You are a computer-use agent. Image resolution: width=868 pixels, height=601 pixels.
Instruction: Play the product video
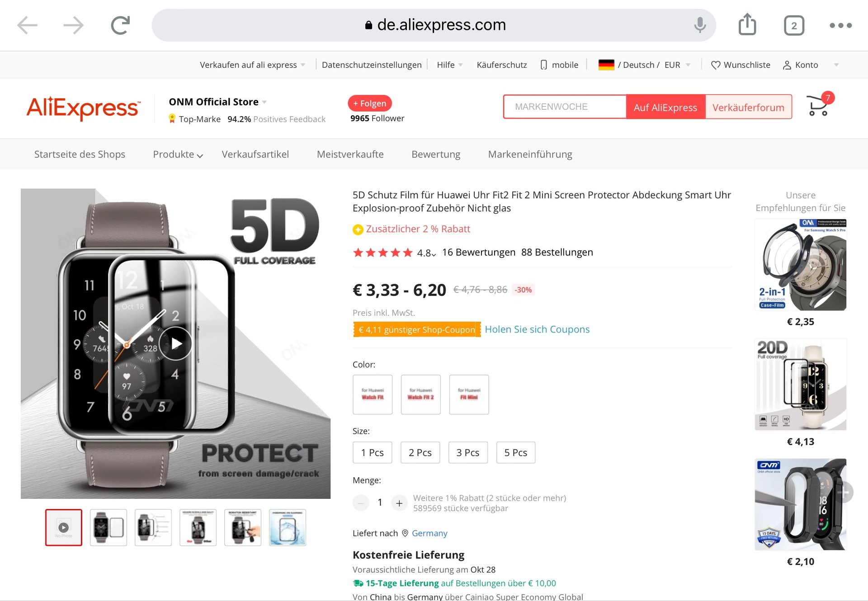(x=176, y=344)
